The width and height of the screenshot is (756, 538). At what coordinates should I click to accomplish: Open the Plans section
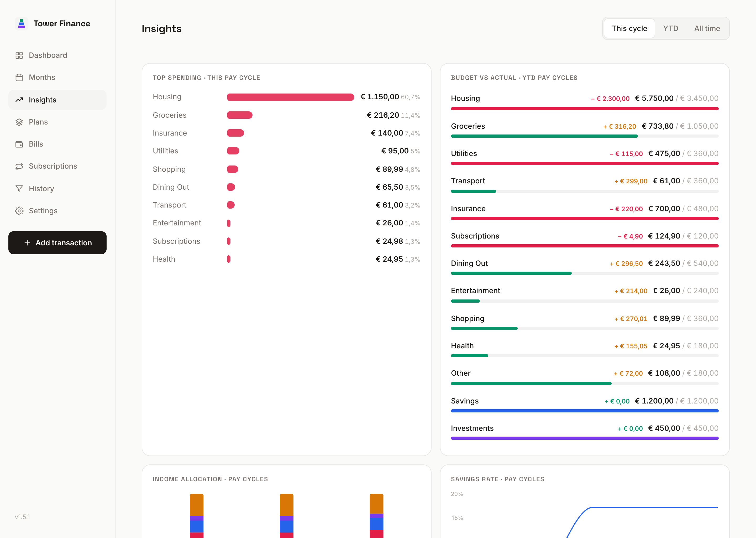click(x=57, y=122)
